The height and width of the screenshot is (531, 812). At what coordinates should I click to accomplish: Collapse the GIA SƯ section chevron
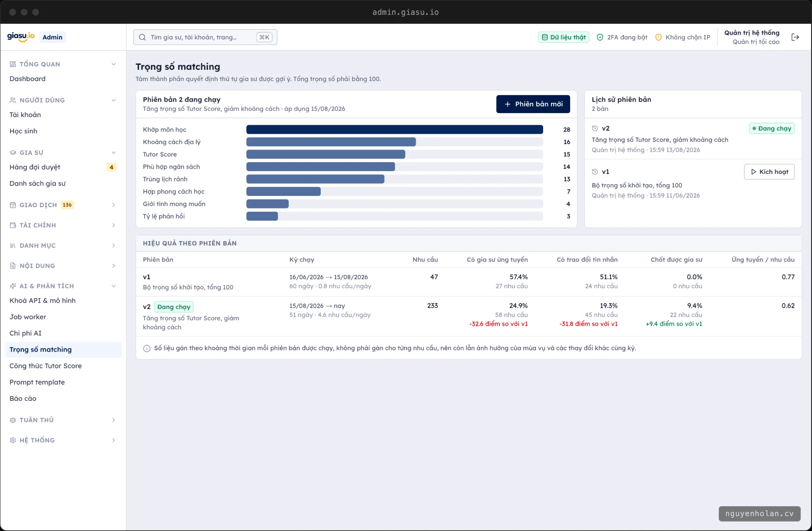coord(113,153)
